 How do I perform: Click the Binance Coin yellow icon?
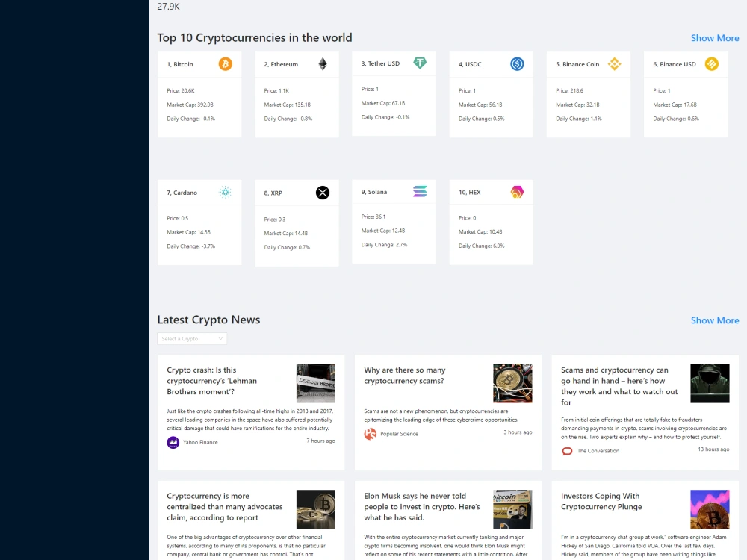click(614, 63)
